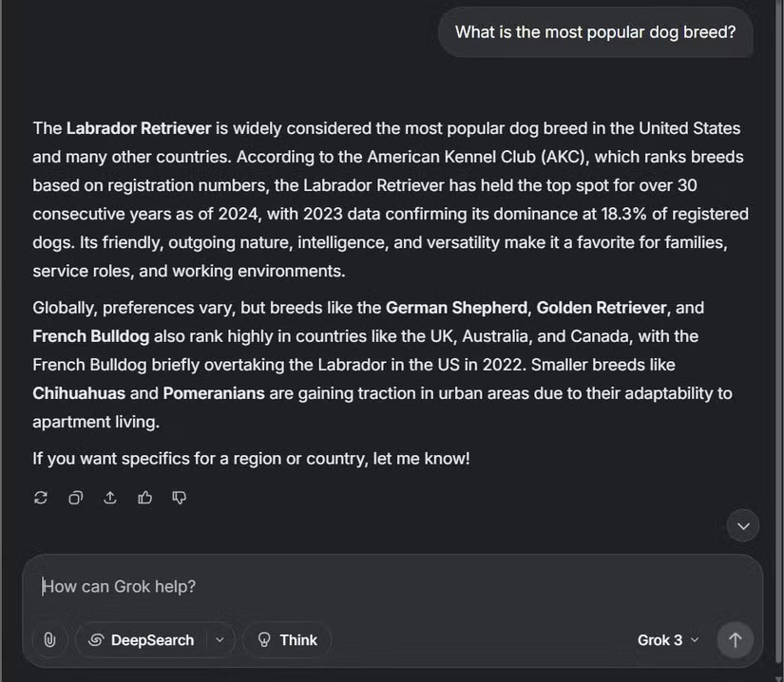This screenshot has width=784, height=682.
Task: Click the DeepSearch swirl icon
Action: click(95, 640)
